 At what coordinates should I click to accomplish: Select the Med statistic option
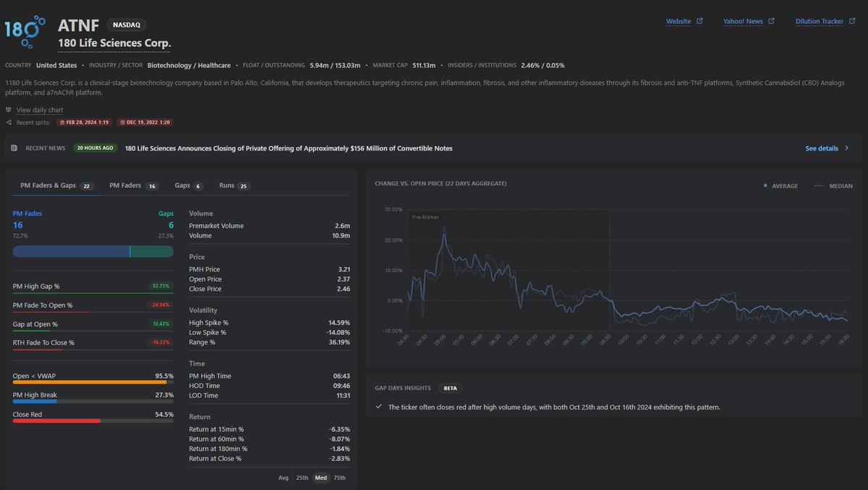point(320,478)
